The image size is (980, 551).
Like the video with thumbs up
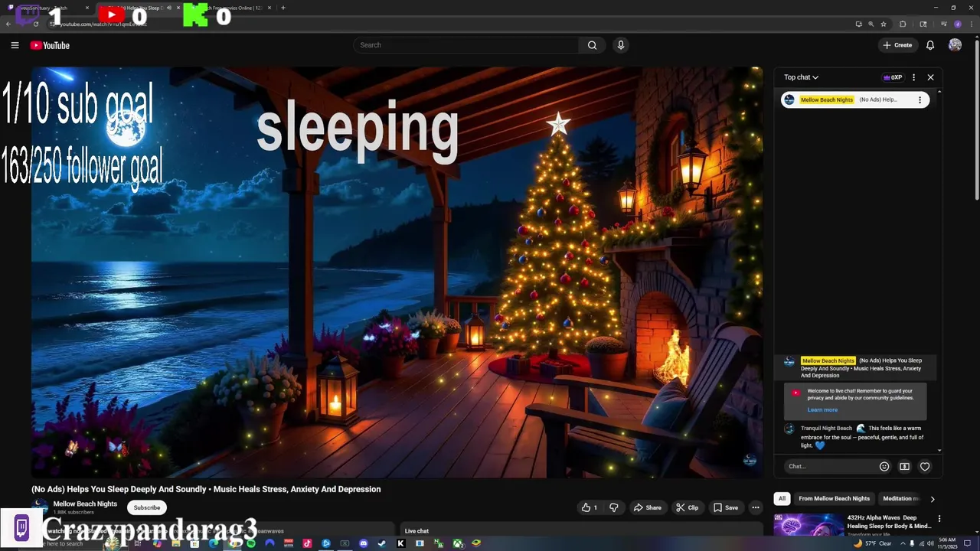[590, 507]
